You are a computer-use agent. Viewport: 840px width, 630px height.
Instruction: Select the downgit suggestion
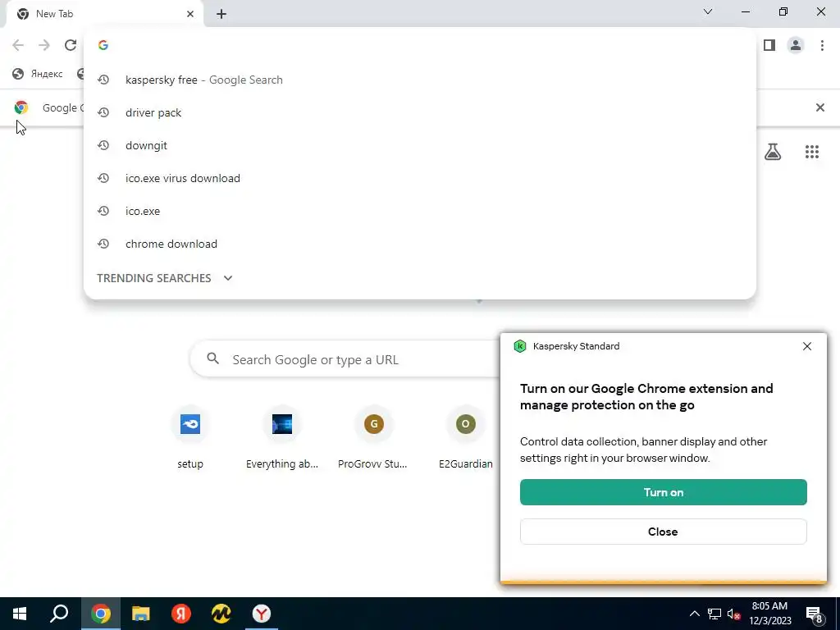tap(419, 145)
